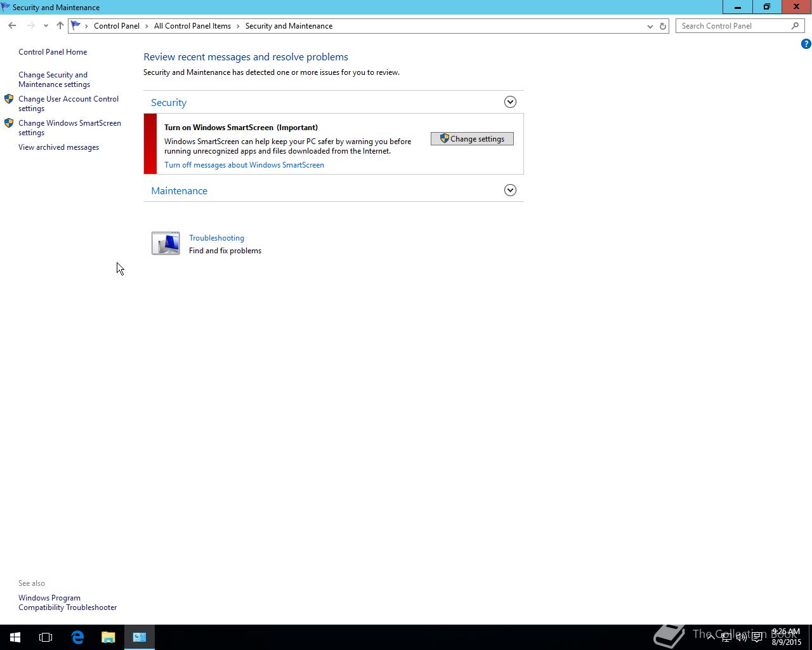Screen dimensions: 812x650
Task: Open Task View on the taskbar
Action: (46, 637)
